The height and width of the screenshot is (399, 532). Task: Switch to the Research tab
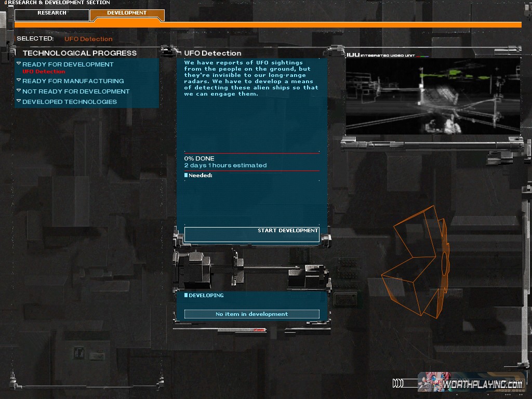pos(52,14)
